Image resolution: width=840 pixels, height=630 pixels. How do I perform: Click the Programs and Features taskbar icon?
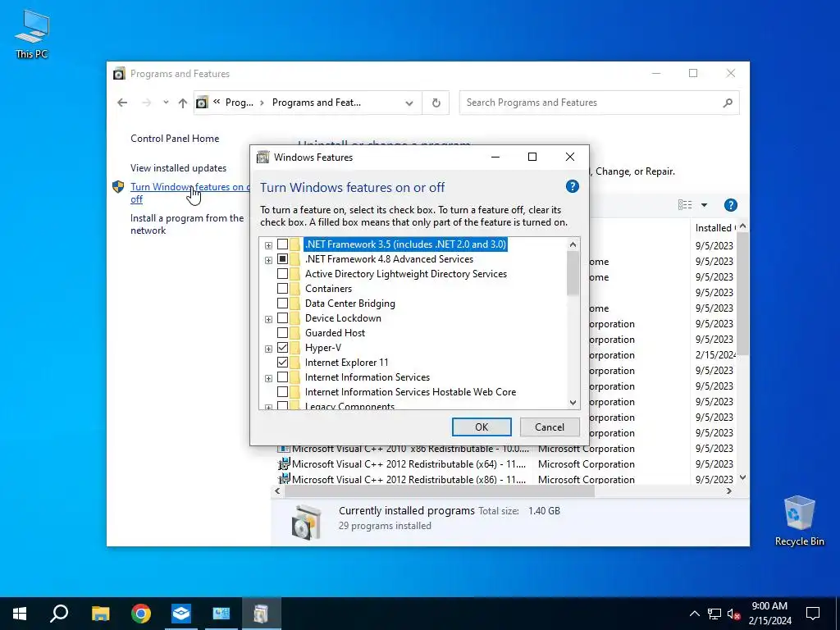(261, 614)
